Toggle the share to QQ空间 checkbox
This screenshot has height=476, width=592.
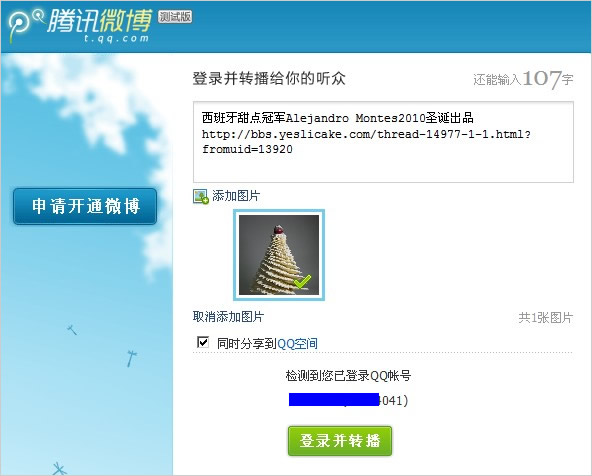pos(203,342)
